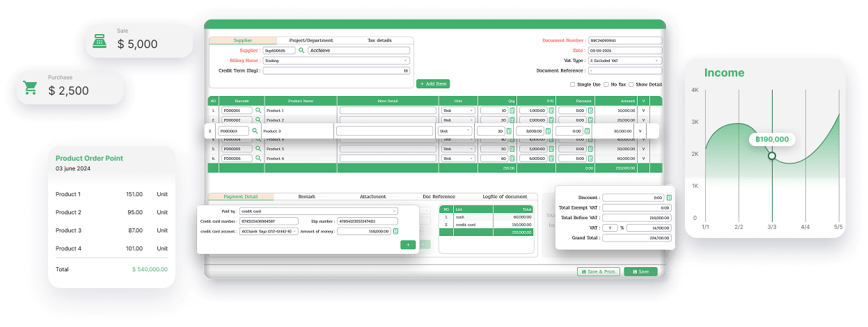
Task: Click the cash register Sale icon
Action: pyautogui.click(x=100, y=42)
